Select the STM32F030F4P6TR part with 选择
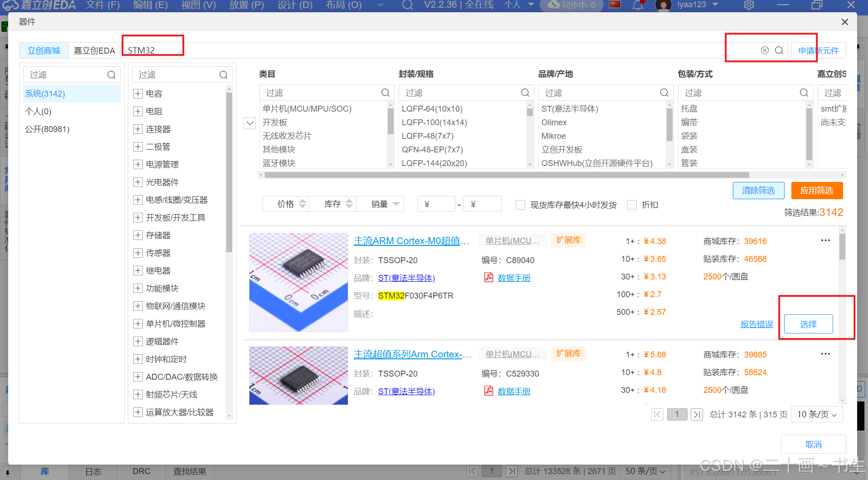 (x=808, y=324)
